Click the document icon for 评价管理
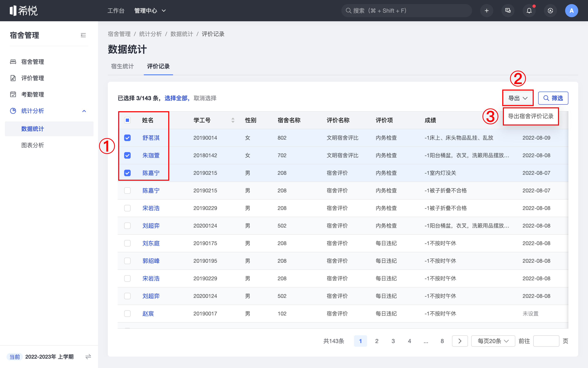The image size is (588, 368). [13, 78]
